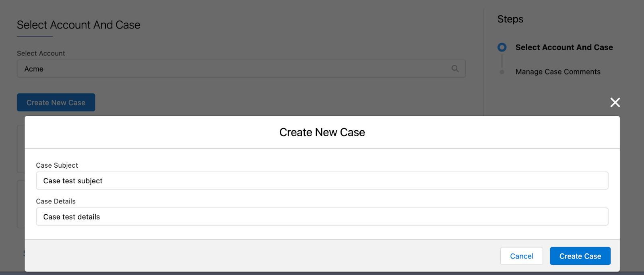Screen dimensions: 644x275
Task: Select the step indicator dot for Manage Case Comments
Action: pyautogui.click(x=502, y=72)
